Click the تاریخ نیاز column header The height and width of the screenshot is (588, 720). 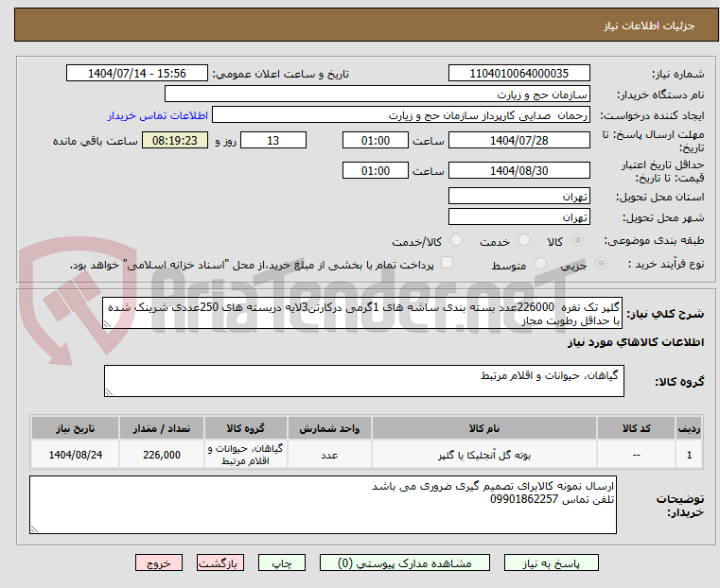click(76, 428)
